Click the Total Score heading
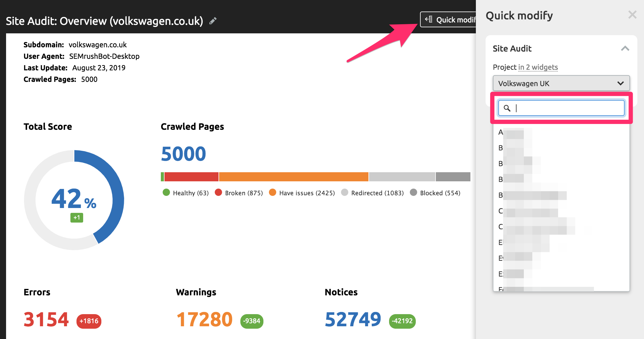Viewport: 644px width, 339px height. [48, 126]
